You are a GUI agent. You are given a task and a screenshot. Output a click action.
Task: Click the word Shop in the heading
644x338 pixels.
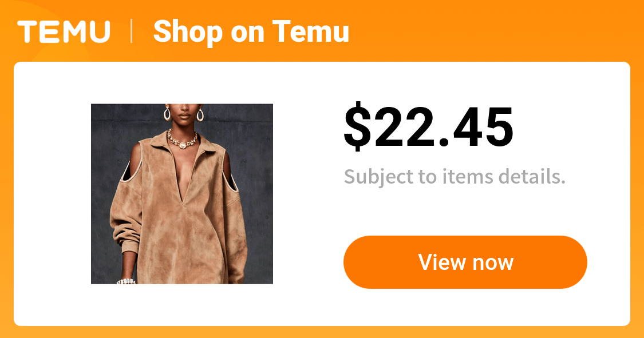[188, 33]
